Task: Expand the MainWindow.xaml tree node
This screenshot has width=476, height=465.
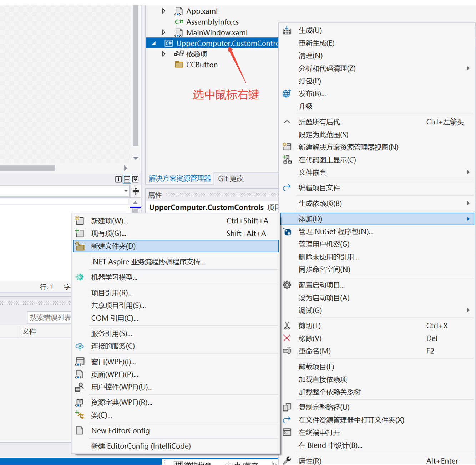Action: 163,32
